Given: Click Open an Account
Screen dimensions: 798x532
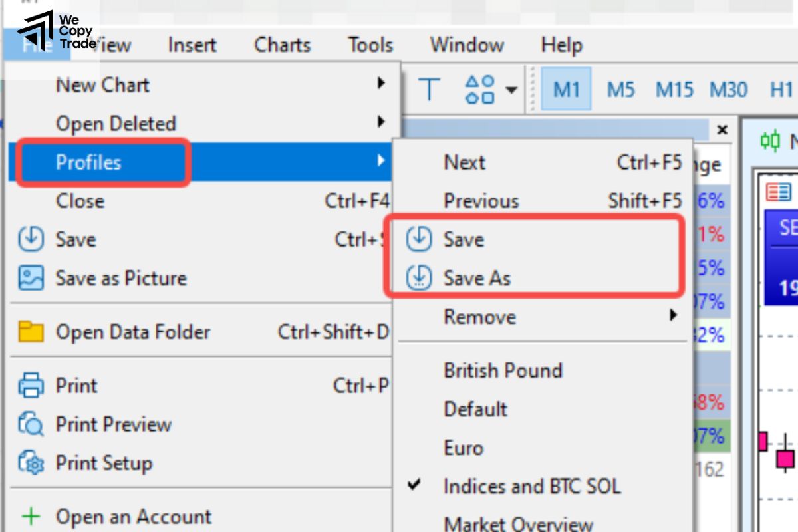Looking at the screenshot, I should tap(134, 516).
